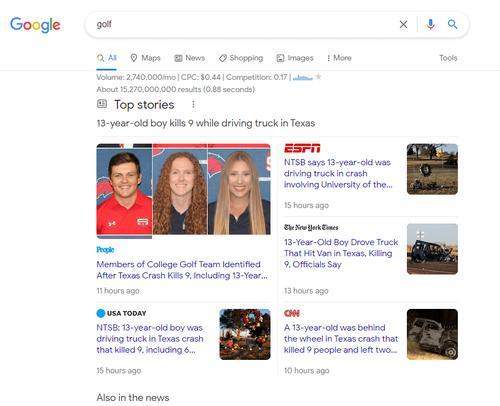Click the USA TODAY logo
500x406 pixels.
coord(121,313)
